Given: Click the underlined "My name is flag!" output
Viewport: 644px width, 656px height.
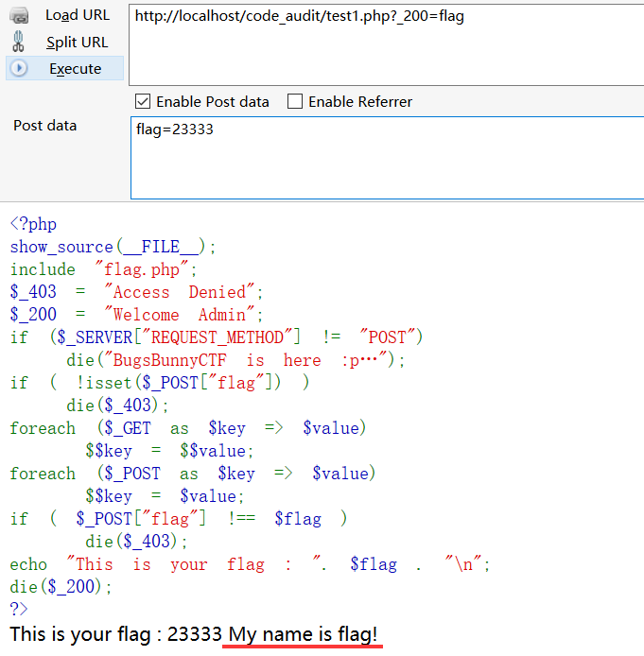Looking at the screenshot, I should coord(305,633).
